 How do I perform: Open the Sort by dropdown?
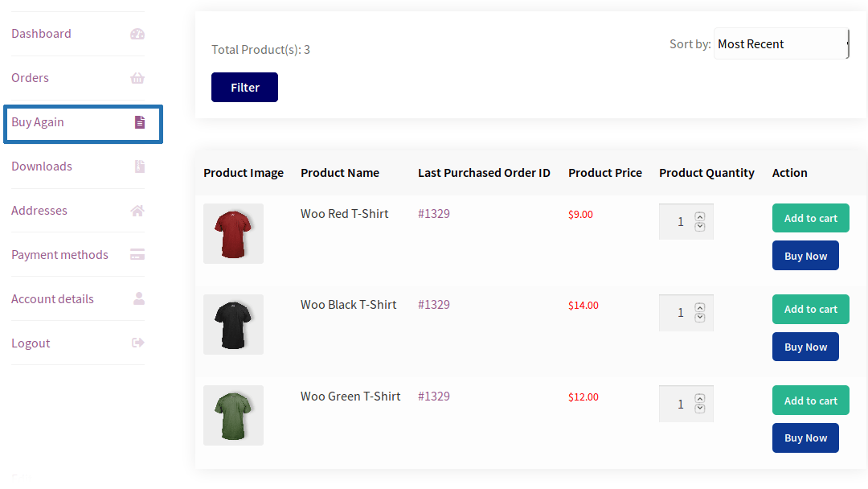[x=780, y=43]
